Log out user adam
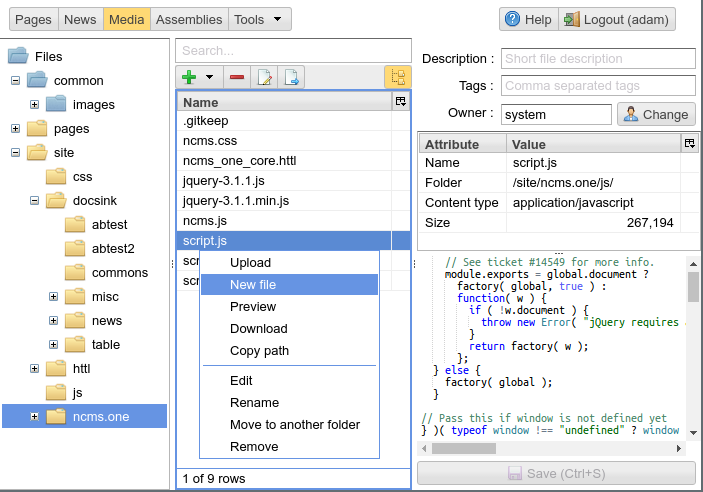 click(x=616, y=19)
